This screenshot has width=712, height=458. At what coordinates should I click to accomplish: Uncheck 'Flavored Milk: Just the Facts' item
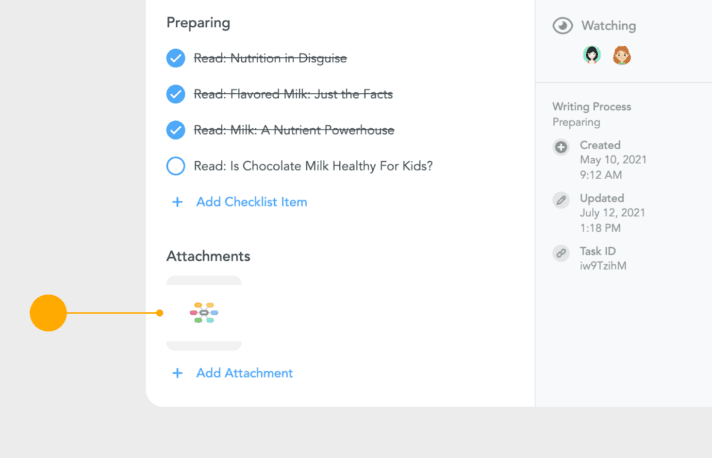pyautogui.click(x=176, y=94)
